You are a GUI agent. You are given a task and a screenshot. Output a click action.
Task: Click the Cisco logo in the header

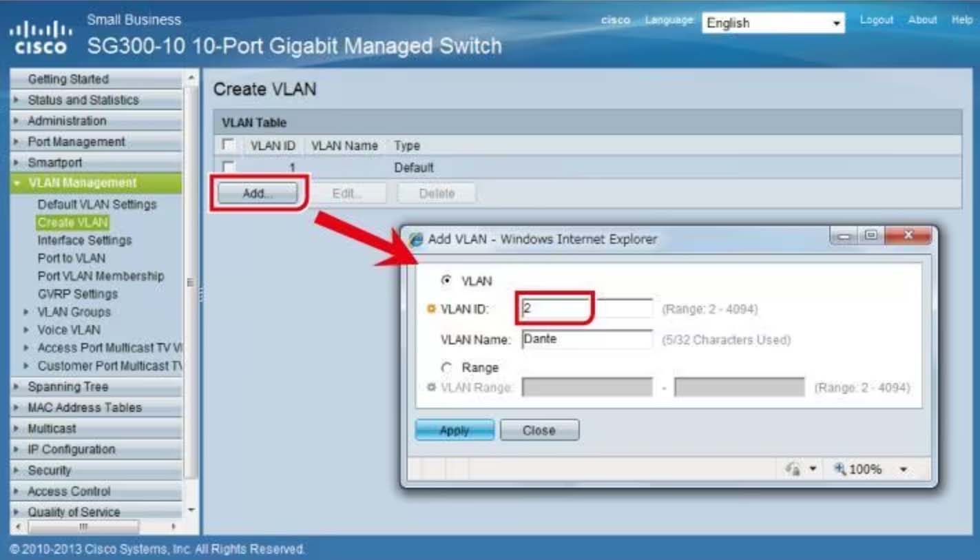(x=41, y=39)
